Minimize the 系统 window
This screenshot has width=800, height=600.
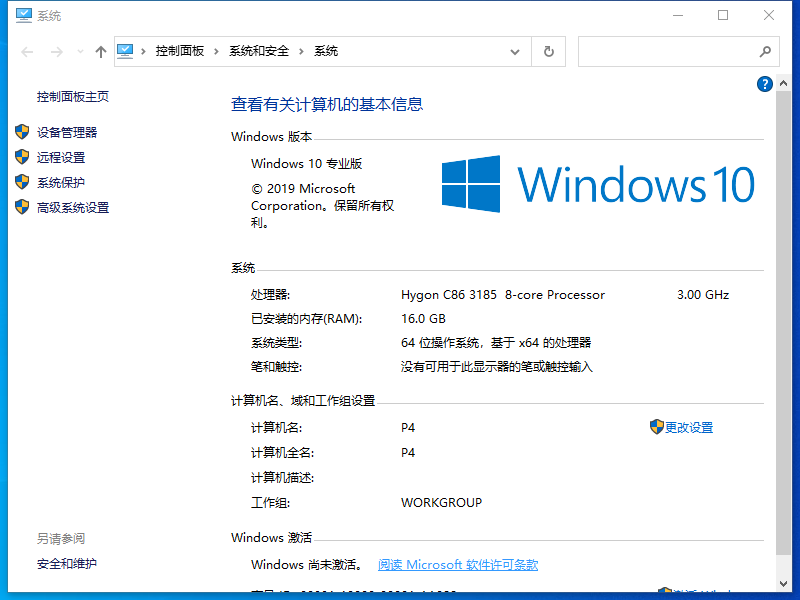[678, 15]
